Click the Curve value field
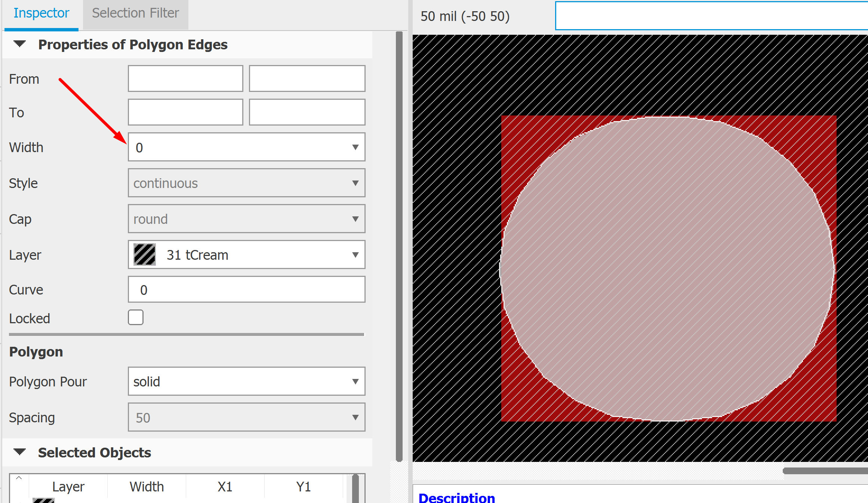This screenshot has width=868, height=503. pyautogui.click(x=246, y=289)
